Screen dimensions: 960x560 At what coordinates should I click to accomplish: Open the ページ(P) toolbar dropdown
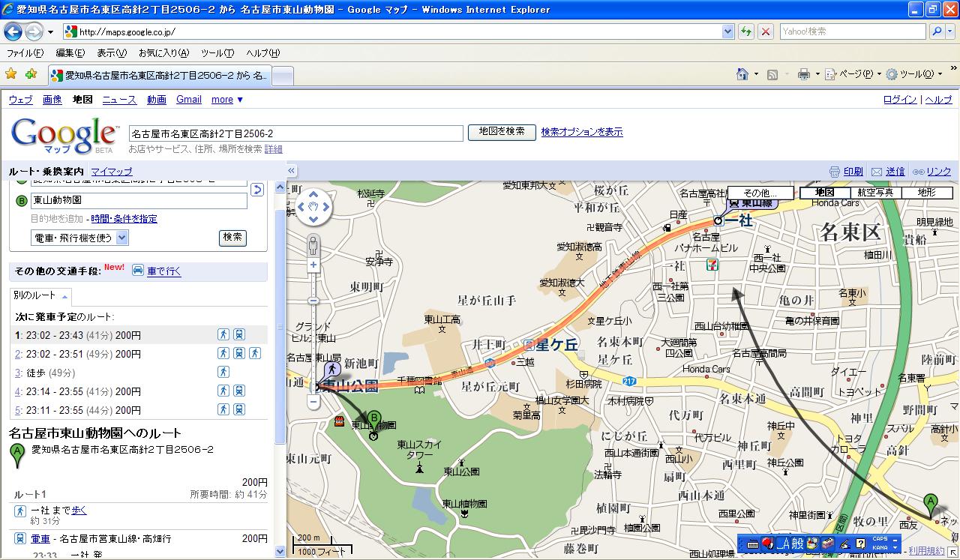click(x=853, y=74)
